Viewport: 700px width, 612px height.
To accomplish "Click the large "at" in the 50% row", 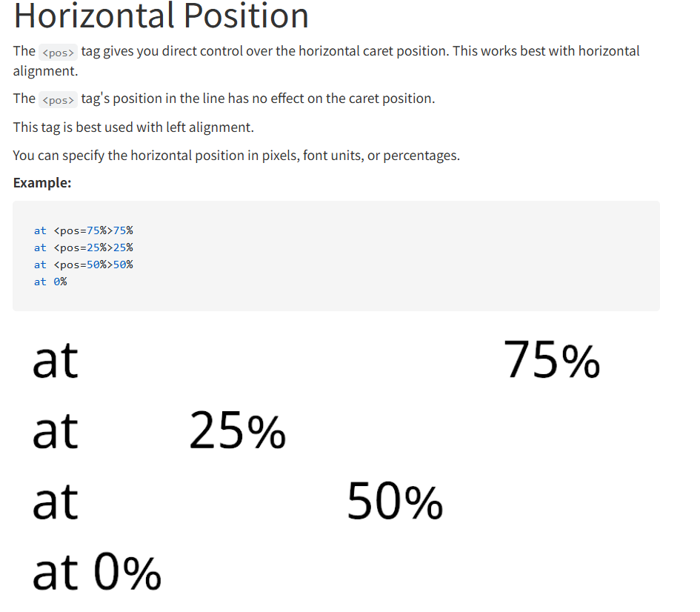I will [56, 502].
